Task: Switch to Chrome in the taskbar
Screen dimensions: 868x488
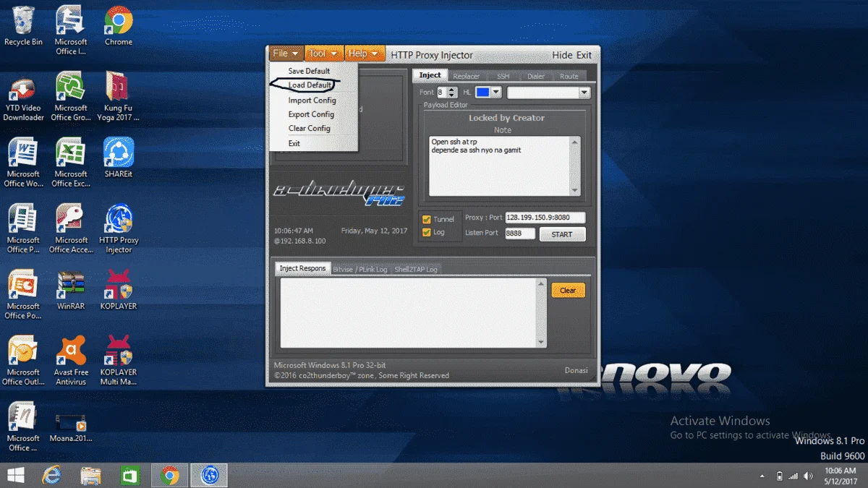Action: click(x=170, y=475)
